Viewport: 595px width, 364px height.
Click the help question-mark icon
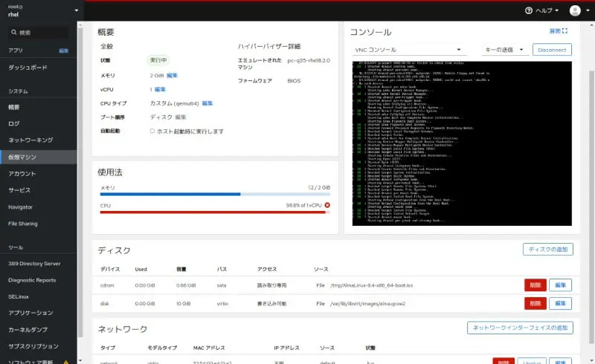pos(529,10)
